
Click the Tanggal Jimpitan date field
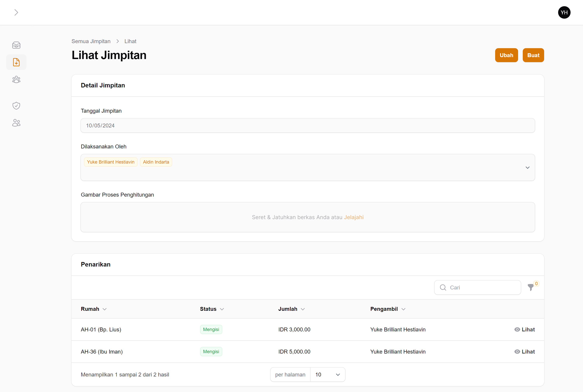coord(308,125)
